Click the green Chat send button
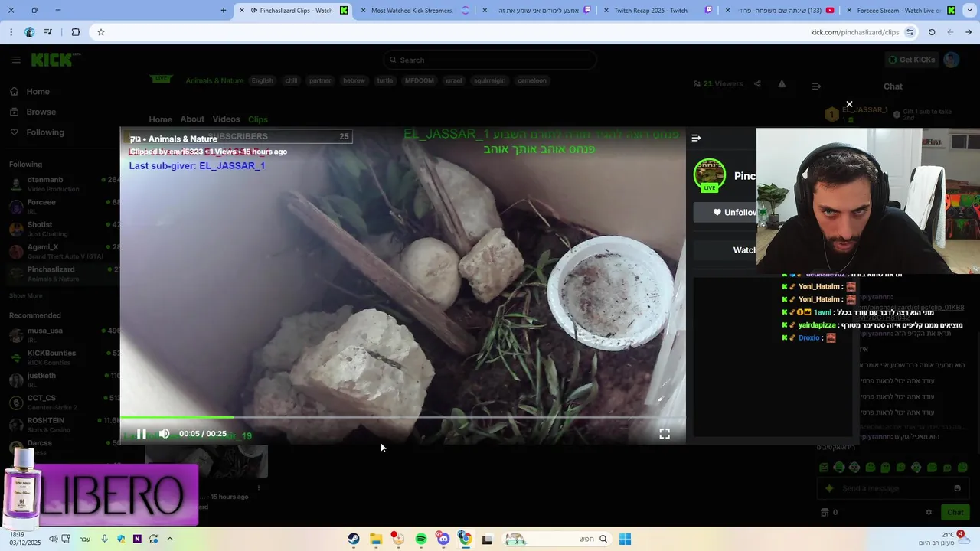The width and height of the screenshot is (980, 551). 955,512
